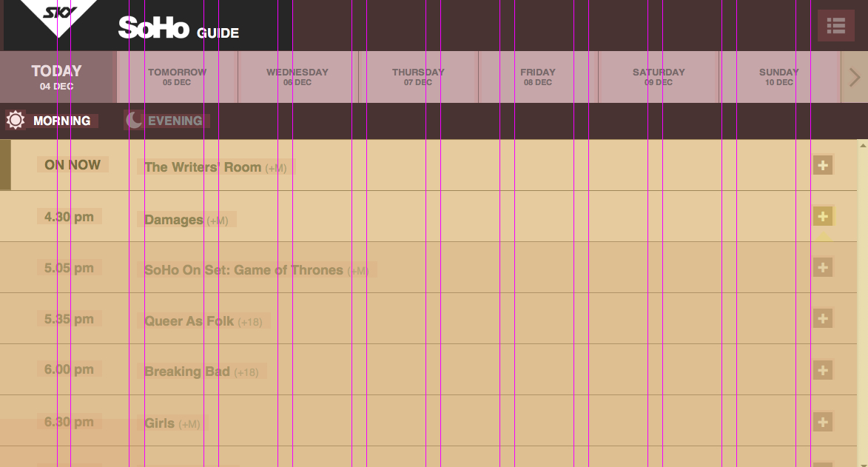This screenshot has width=868, height=467.
Task: Select the Morning filter
Action: coord(52,121)
